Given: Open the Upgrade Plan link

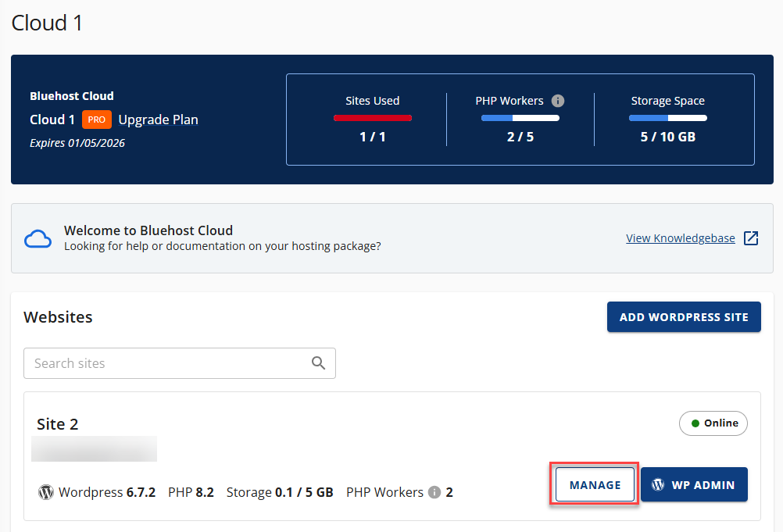Looking at the screenshot, I should 159,120.
